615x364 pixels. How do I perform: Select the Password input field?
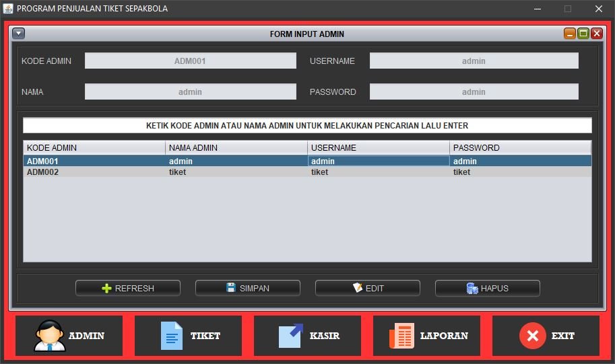pos(474,92)
